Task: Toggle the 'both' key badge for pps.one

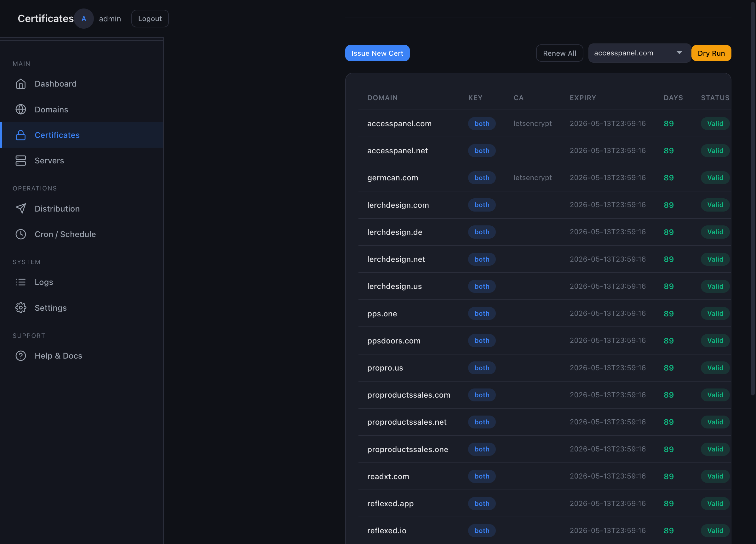Action: point(481,314)
